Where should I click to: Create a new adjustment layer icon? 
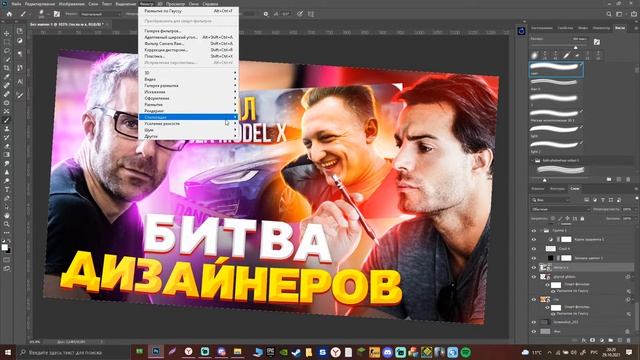click(x=602, y=340)
